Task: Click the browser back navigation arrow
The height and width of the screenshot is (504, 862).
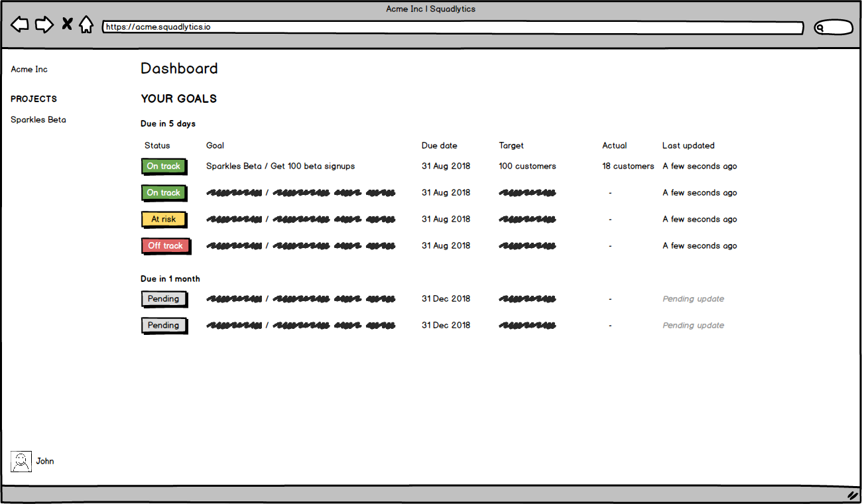Action: coord(19,24)
